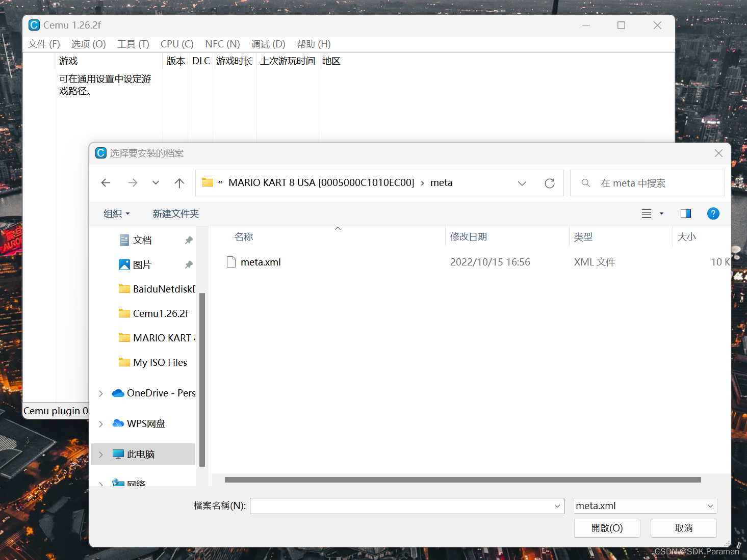Expand the 此电脑 tree node
Screen dimensions: 747x560
(101, 455)
